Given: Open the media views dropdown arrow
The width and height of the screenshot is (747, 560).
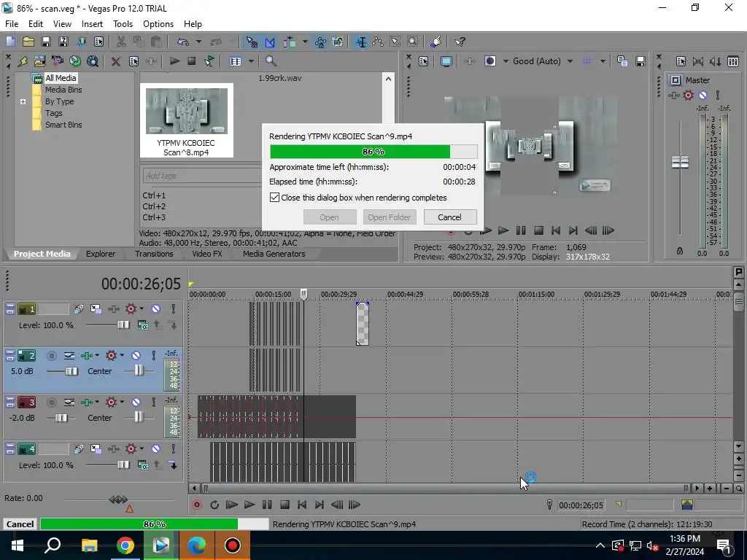Looking at the screenshot, I should point(251,61).
